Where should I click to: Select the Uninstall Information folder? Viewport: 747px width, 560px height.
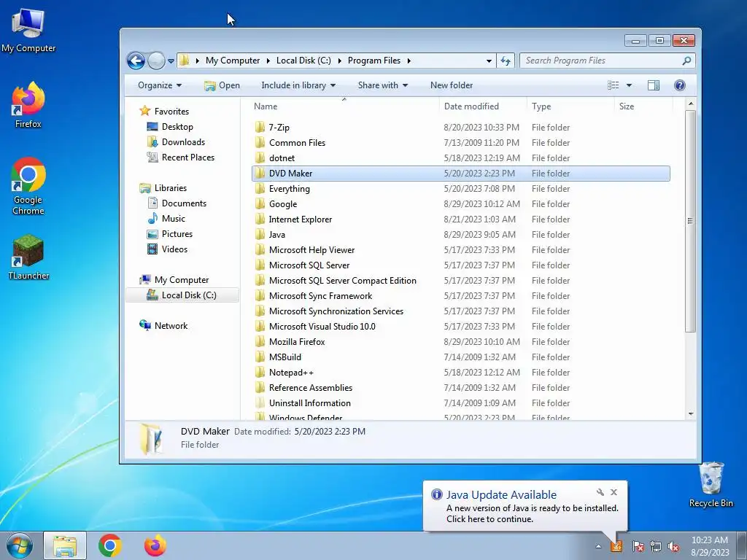pos(309,402)
